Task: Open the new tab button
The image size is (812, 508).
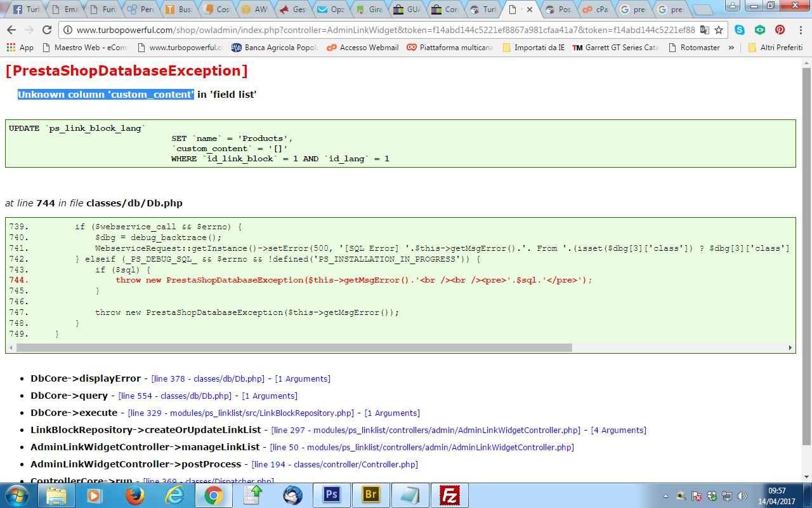Action: coord(702,10)
